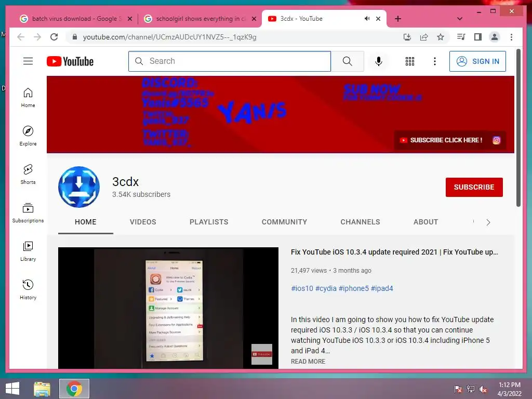Click the magnifier search button
The height and width of the screenshot is (399, 532).
click(x=348, y=61)
